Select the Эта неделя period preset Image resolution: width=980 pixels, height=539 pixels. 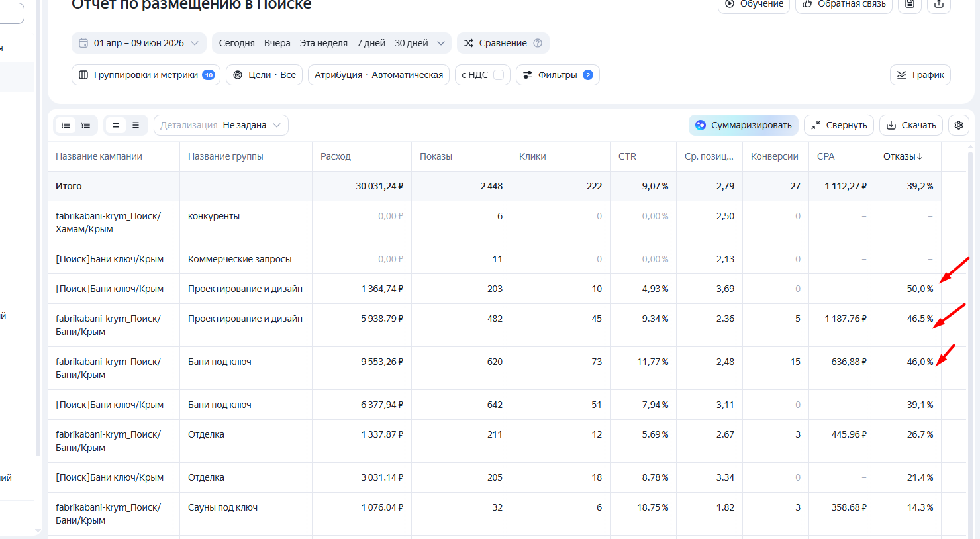[324, 43]
